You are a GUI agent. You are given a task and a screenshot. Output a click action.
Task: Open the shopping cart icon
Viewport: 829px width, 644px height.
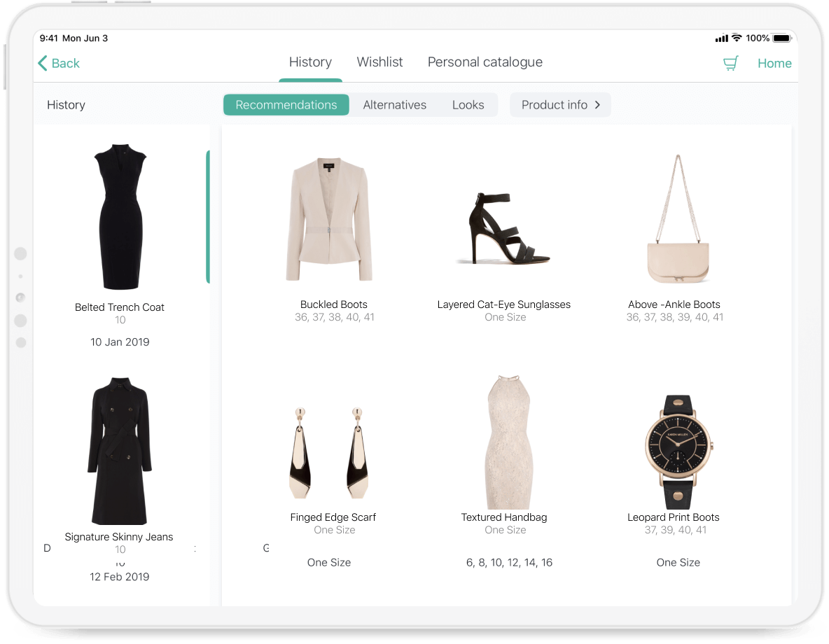pyautogui.click(x=730, y=64)
